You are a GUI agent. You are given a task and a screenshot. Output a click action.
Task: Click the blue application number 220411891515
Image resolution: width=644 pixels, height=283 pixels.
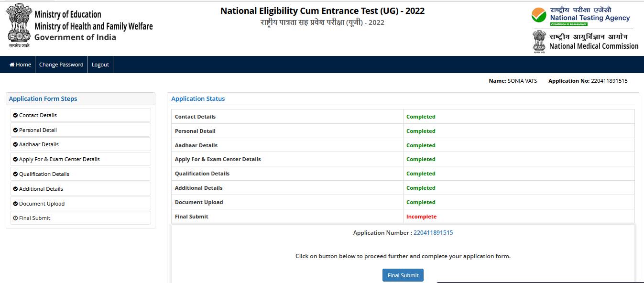point(433,233)
